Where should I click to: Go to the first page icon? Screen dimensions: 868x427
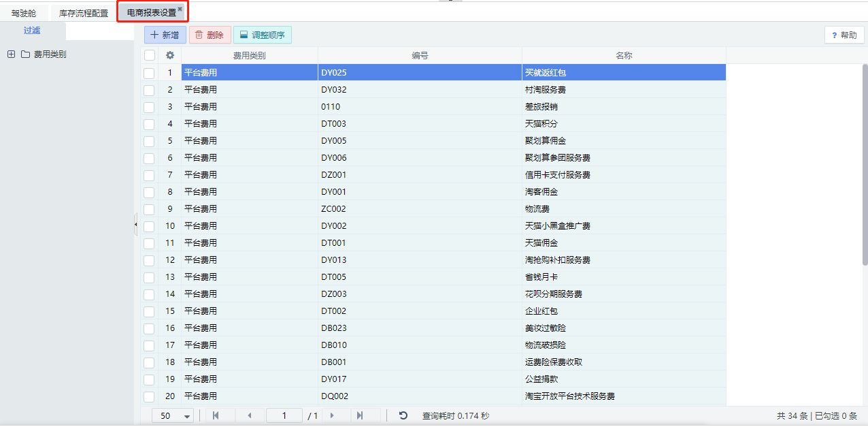pyautogui.click(x=216, y=415)
